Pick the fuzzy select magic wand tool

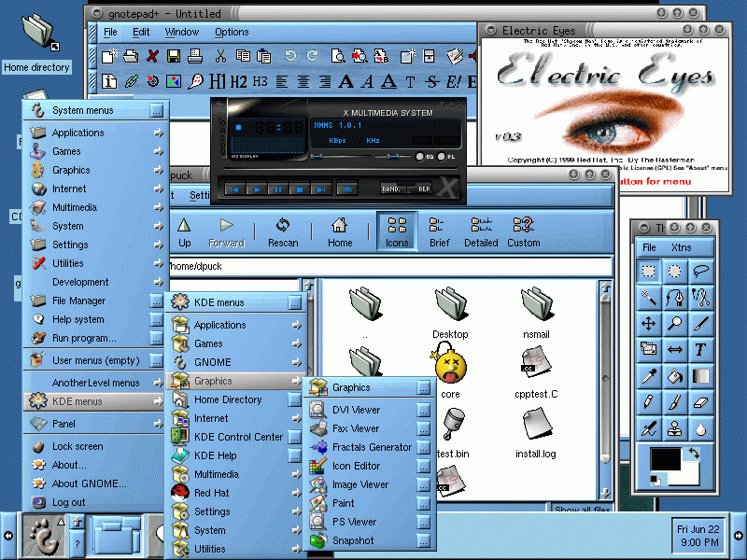click(648, 298)
